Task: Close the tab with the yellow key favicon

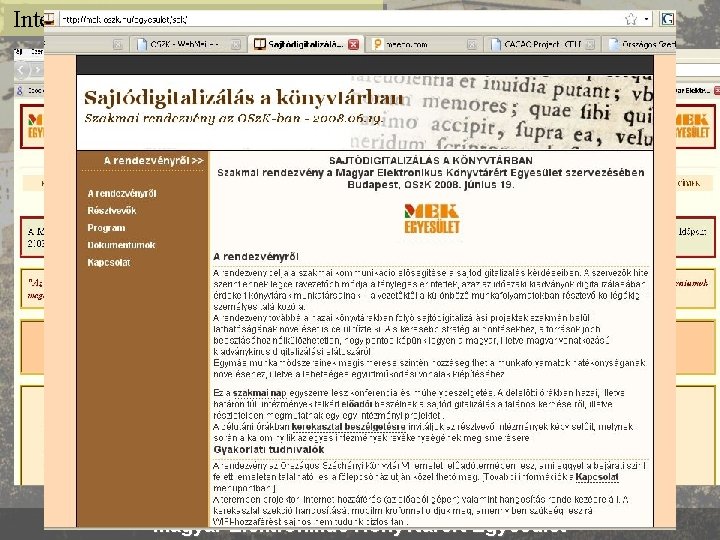Action: tap(472, 45)
